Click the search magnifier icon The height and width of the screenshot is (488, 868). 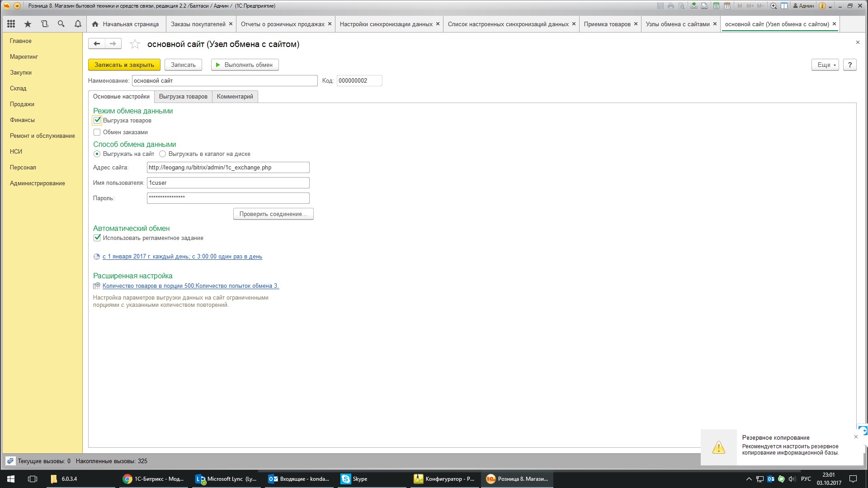pyautogui.click(x=61, y=24)
